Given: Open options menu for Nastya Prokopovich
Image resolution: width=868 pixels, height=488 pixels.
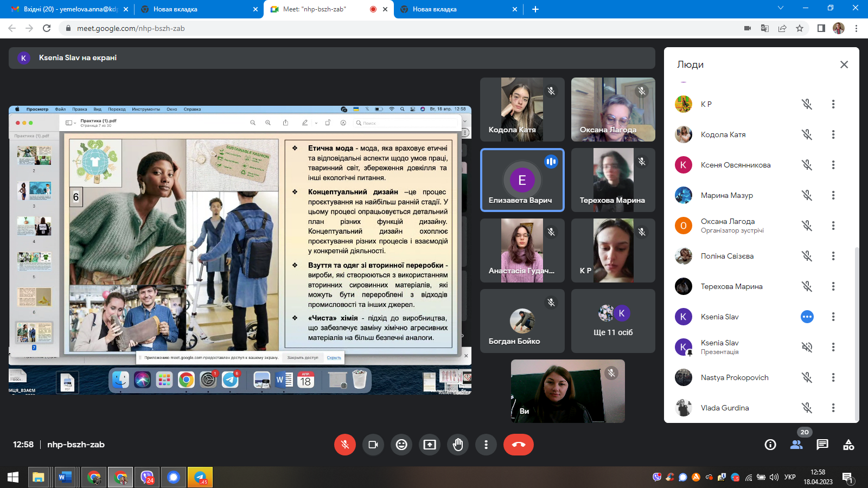Looking at the screenshot, I should point(833,377).
